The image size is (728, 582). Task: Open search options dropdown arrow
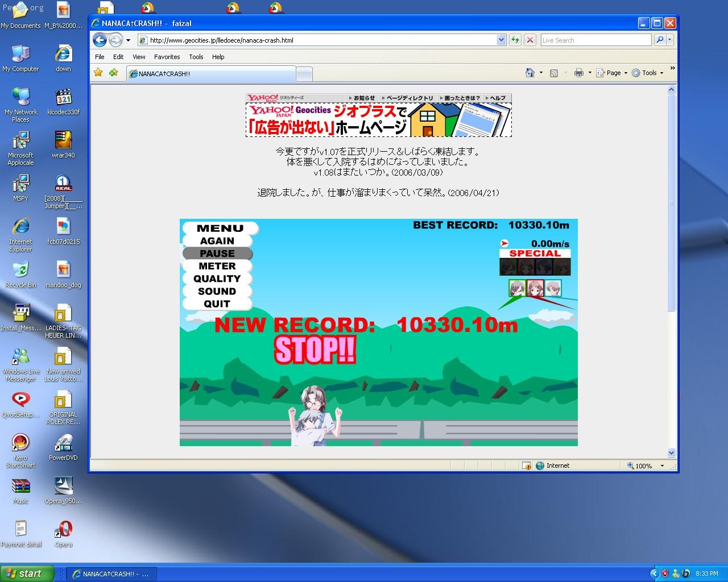(x=670, y=40)
